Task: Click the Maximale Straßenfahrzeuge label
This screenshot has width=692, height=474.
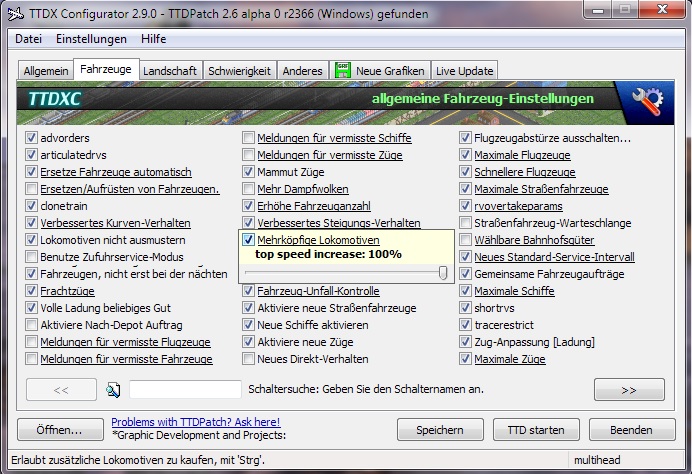Action: [541, 189]
